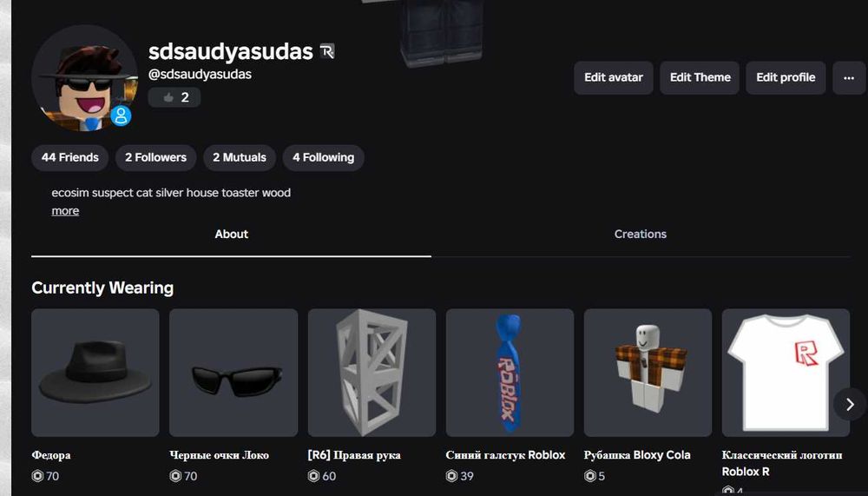This screenshot has width=868, height=496.
Task: Click the profile avatar headshot picture
Action: [85, 78]
